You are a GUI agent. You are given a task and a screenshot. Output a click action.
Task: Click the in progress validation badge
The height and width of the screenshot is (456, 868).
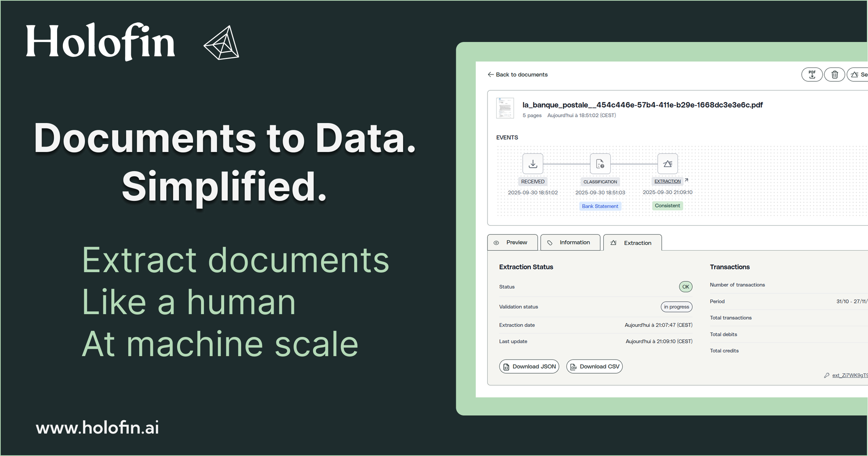(x=676, y=307)
